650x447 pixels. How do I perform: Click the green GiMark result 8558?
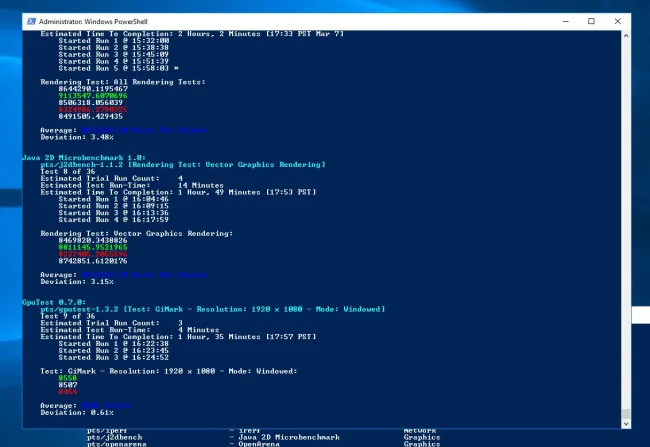[x=68, y=378]
